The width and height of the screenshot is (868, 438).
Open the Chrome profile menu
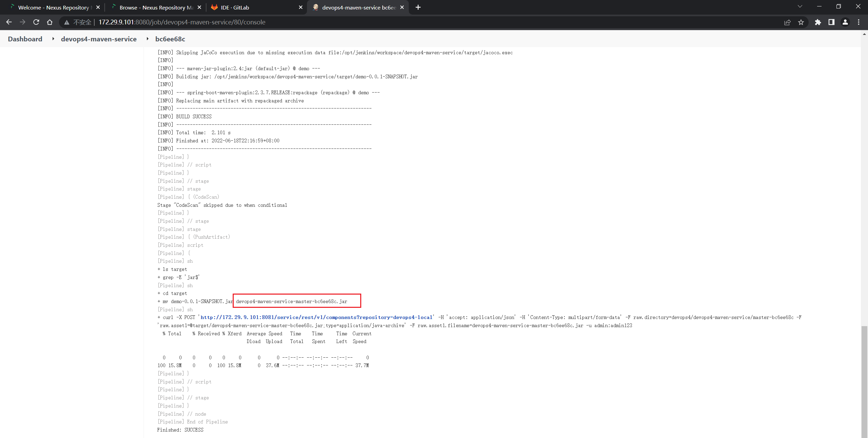[845, 22]
